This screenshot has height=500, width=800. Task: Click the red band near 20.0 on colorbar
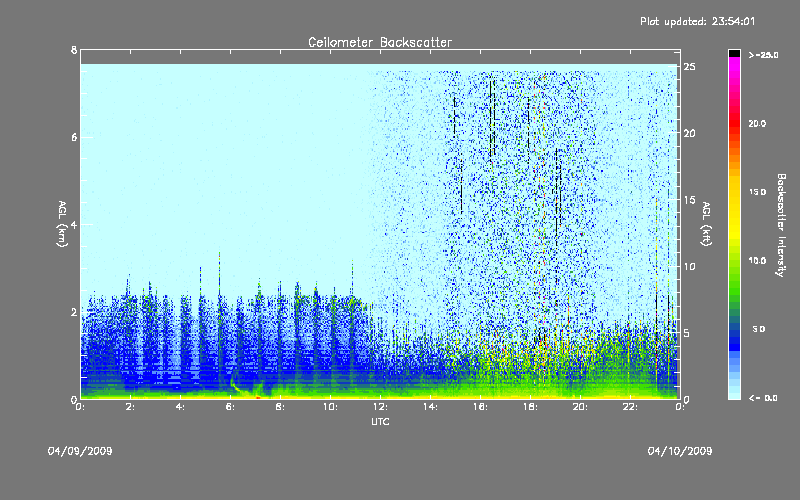pyautogui.click(x=734, y=123)
